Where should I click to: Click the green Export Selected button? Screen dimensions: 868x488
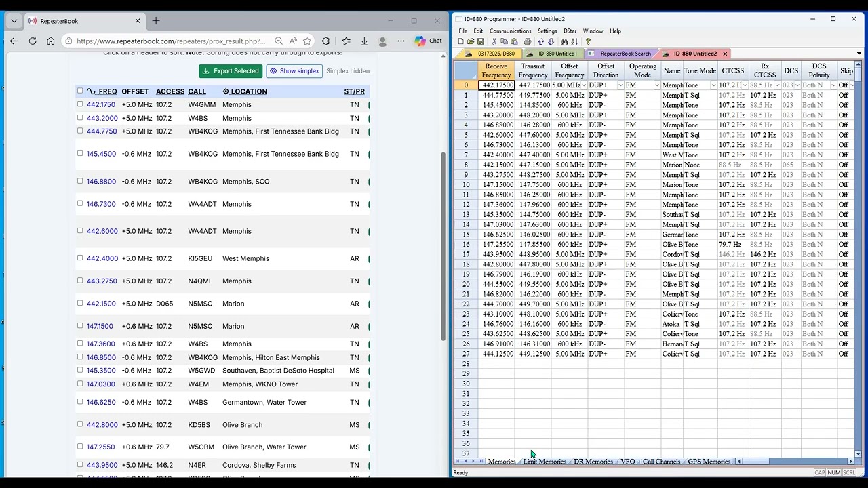point(231,70)
